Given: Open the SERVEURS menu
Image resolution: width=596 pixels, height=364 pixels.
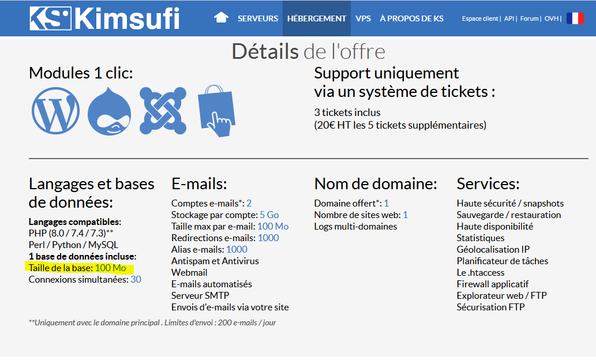Looking at the screenshot, I should pos(258,18).
